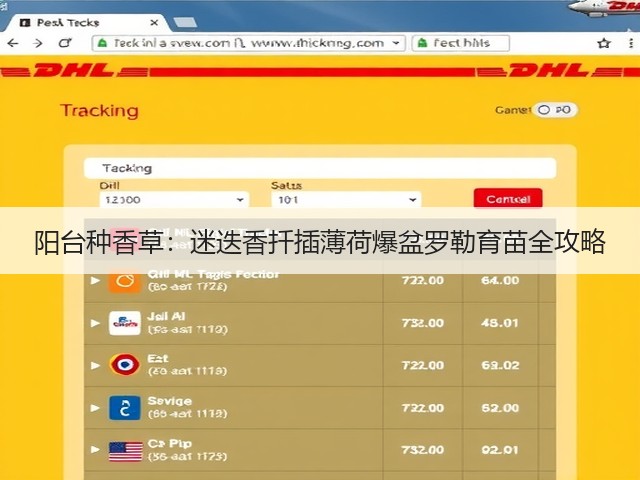
Task: Open the address bar dropdown arrow
Action: [x=396, y=43]
